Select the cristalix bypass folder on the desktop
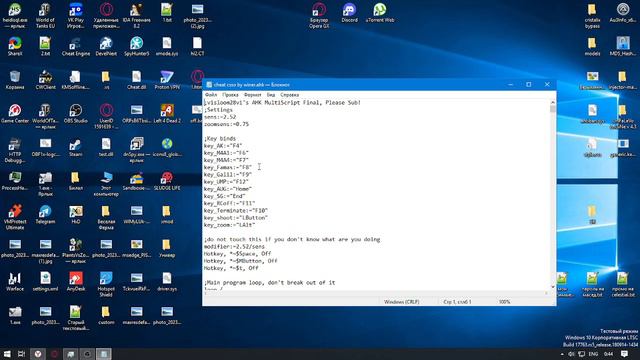 click(592, 16)
